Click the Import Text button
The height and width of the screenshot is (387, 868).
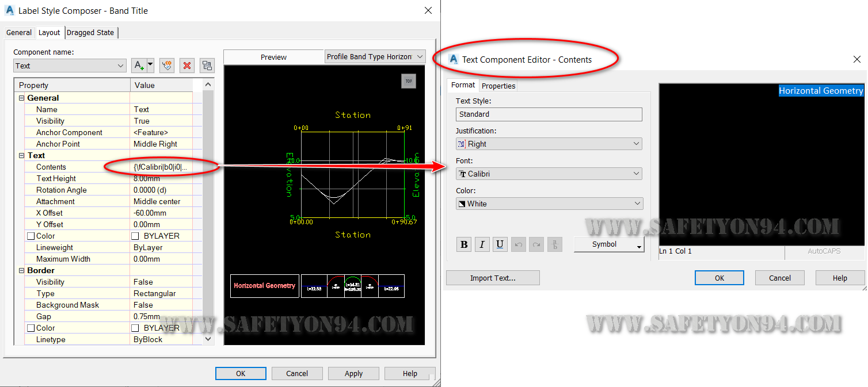[x=492, y=277]
